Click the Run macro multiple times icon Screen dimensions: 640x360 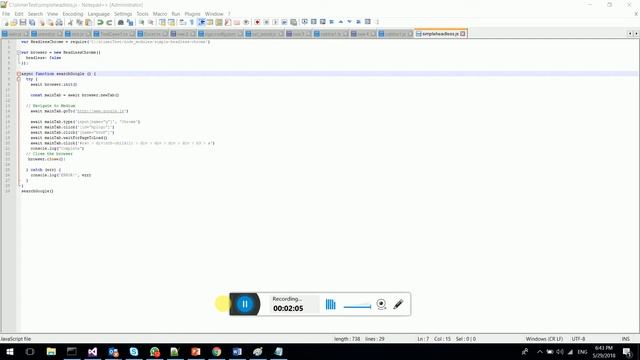point(284,22)
